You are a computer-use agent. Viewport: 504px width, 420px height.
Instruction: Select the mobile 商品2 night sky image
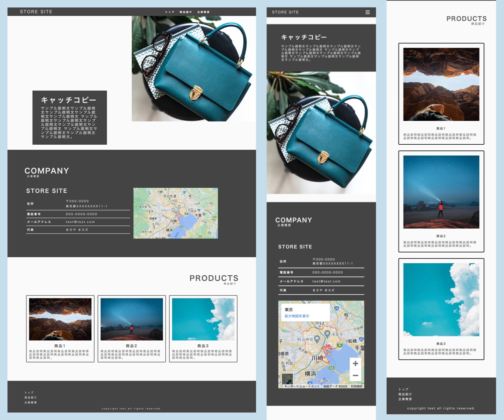[441, 192]
